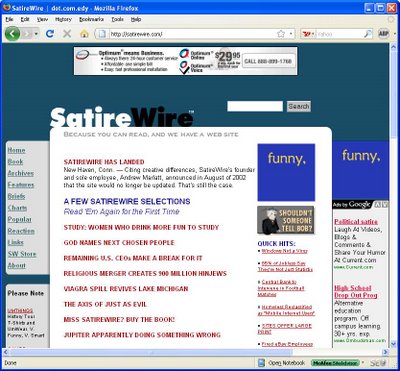400x371 pixels.
Task: Stop loading with the X icon
Action: 67,33
